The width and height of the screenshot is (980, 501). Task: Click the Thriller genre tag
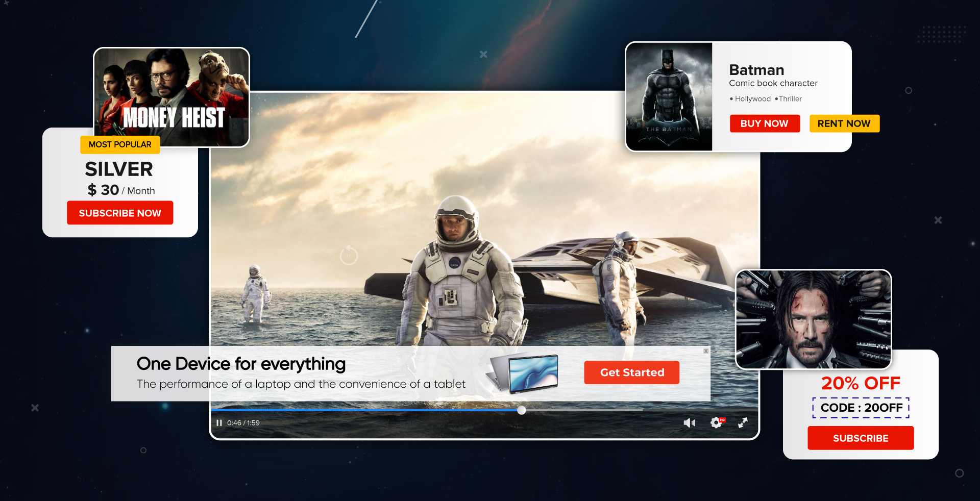790,99
